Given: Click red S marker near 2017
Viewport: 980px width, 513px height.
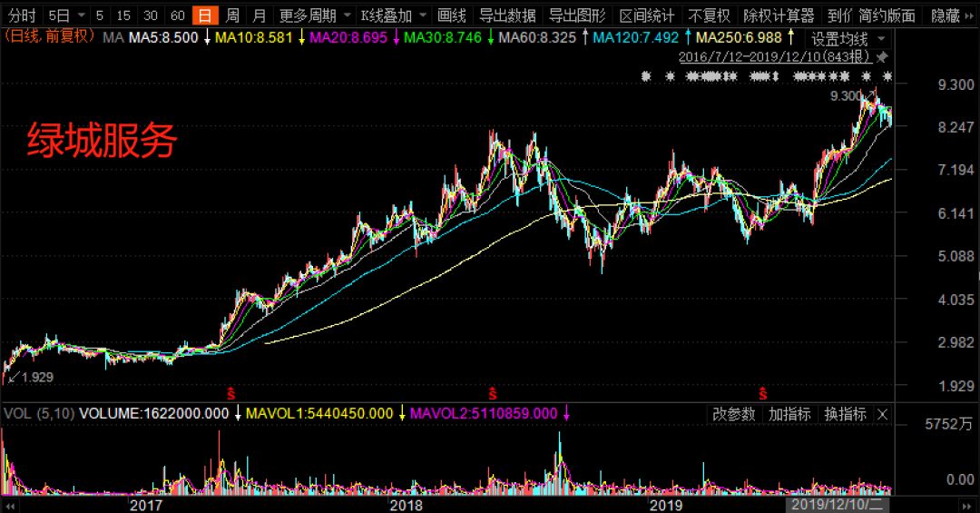Looking at the screenshot, I should (x=230, y=394).
